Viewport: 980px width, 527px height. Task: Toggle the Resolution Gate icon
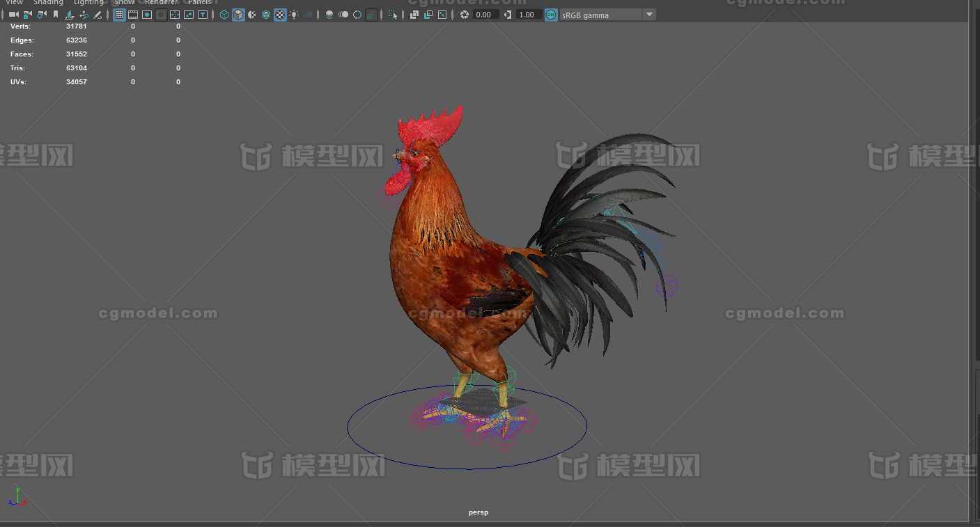pyautogui.click(x=147, y=15)
